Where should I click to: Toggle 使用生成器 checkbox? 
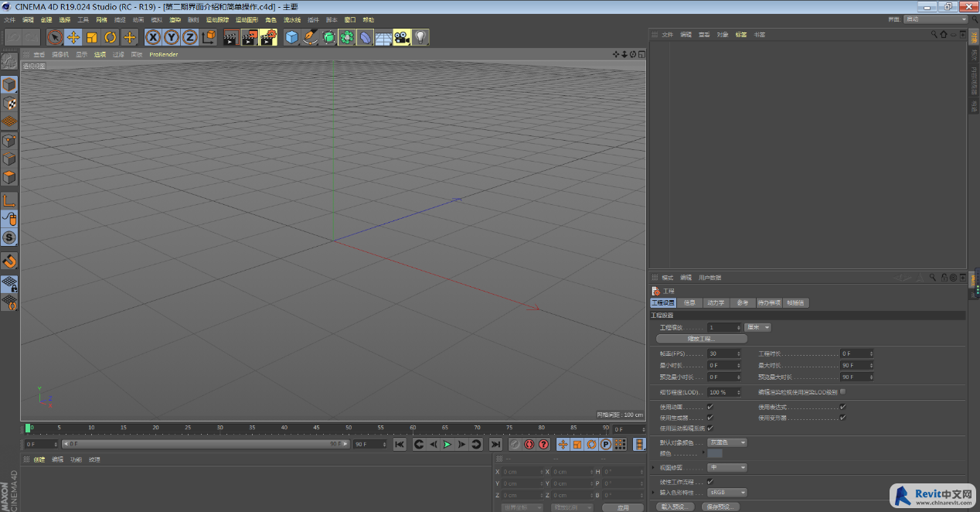[710, 418]
